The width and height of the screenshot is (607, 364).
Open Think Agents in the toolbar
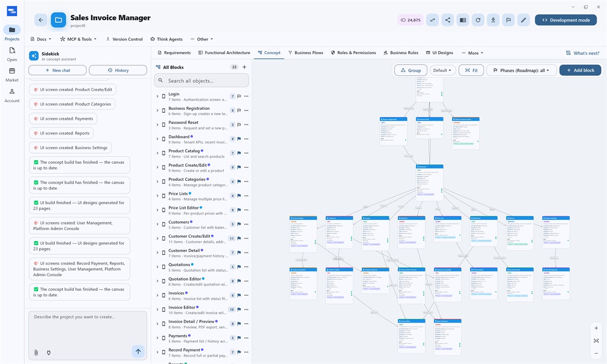[x=166, y=39]
